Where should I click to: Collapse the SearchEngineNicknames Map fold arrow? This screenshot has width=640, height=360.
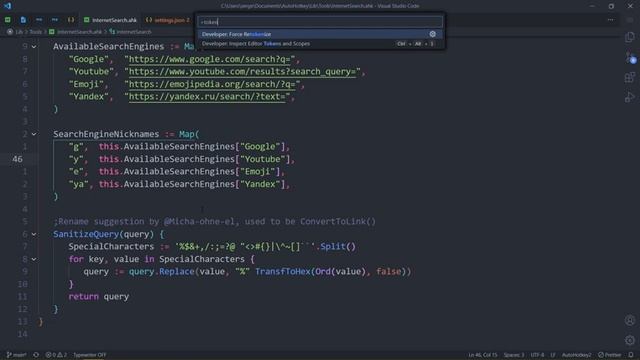34,134
